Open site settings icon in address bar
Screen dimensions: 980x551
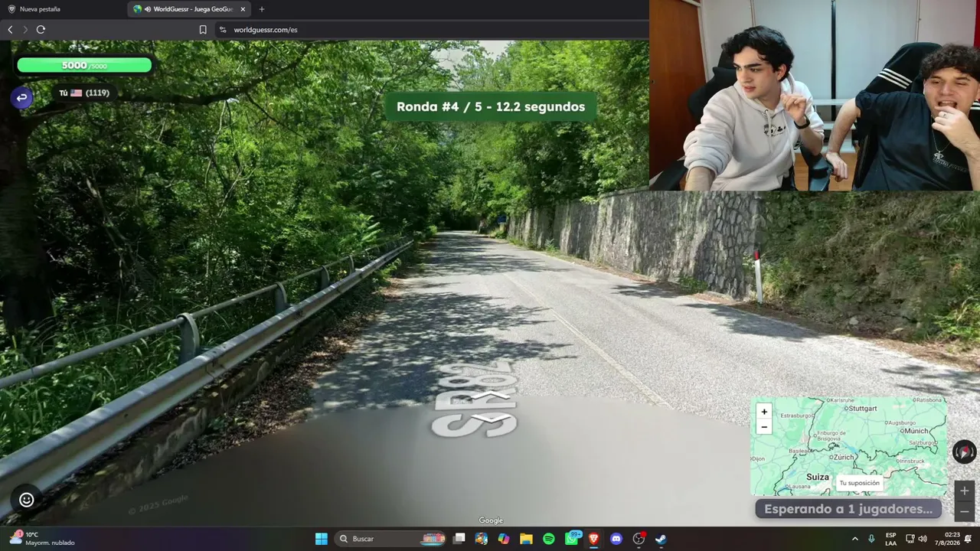[x=223, y=30]
